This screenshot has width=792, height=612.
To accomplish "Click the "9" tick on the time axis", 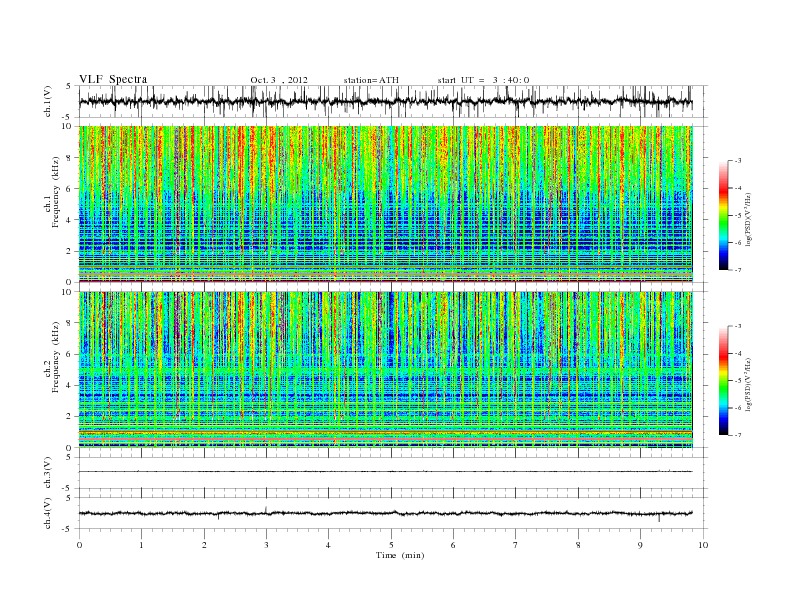I will 640,545.
